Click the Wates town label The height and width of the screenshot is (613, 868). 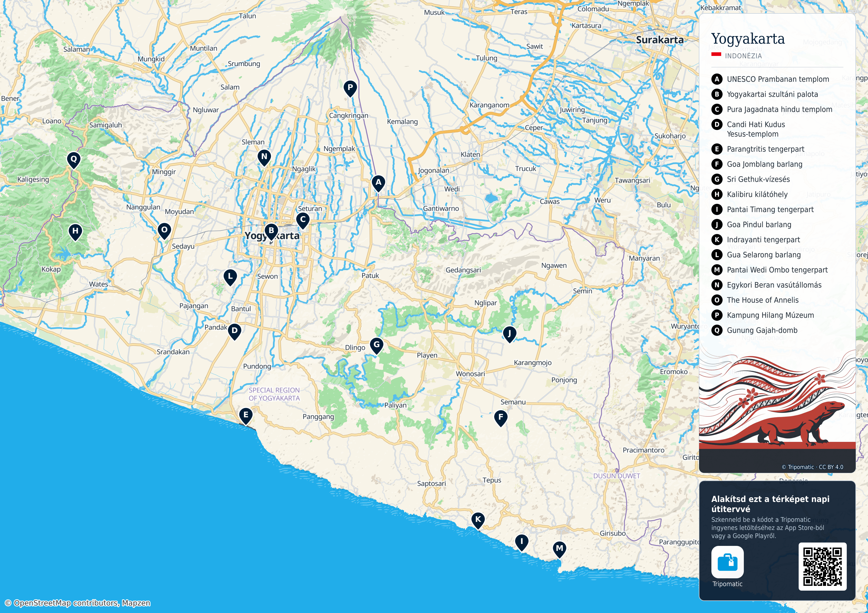click(x=99, y=284)
